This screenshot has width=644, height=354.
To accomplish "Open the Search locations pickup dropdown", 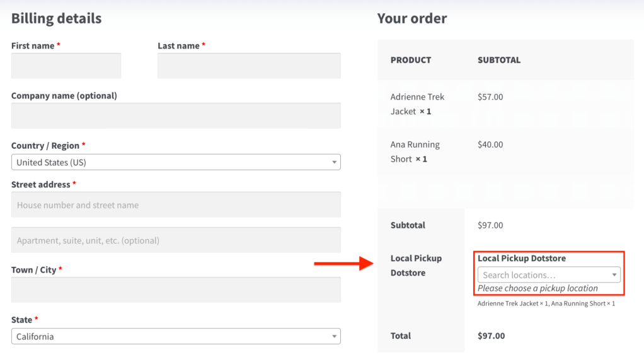I will pos(543,275).
